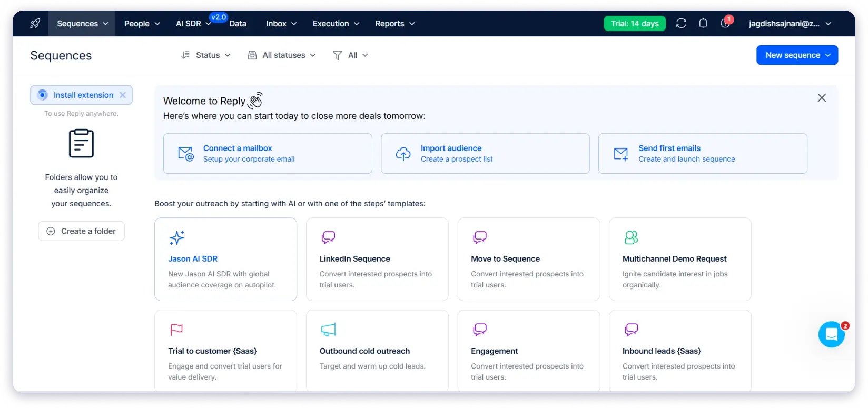Open the chat support bubble
This screenshot has width=868, height=408.
[x=831, y=334]
